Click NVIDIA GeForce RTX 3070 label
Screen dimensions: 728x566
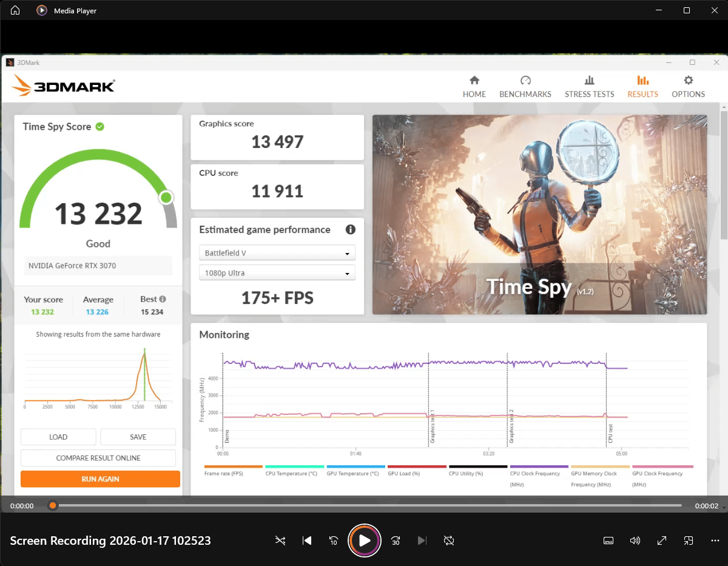[72, 266]
